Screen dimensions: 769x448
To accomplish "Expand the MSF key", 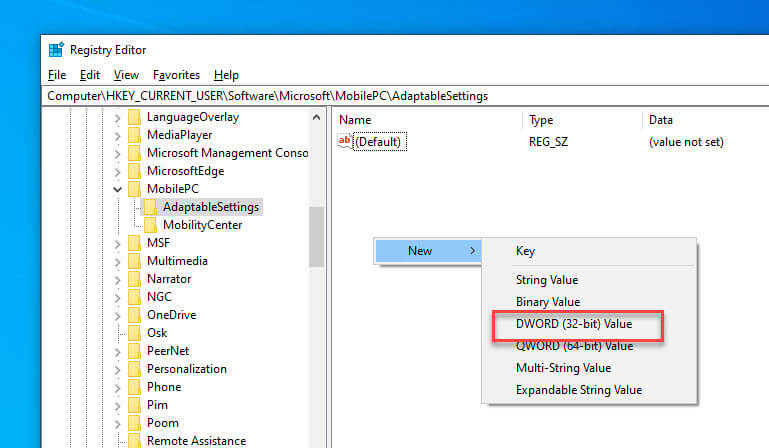I will 117,244.
